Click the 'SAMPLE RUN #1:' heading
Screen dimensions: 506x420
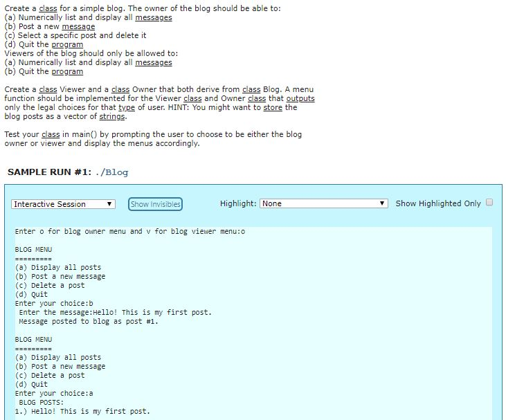point(49,172)
